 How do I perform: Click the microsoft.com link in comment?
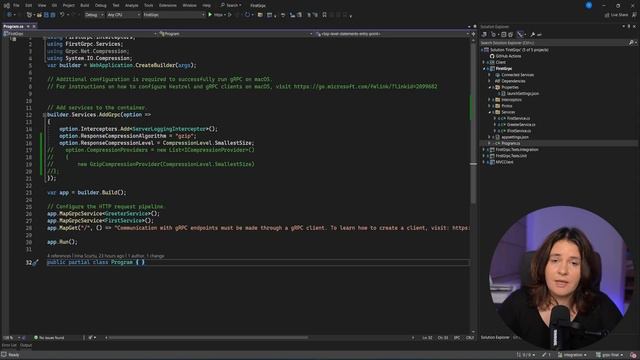[x=365, y=87]
